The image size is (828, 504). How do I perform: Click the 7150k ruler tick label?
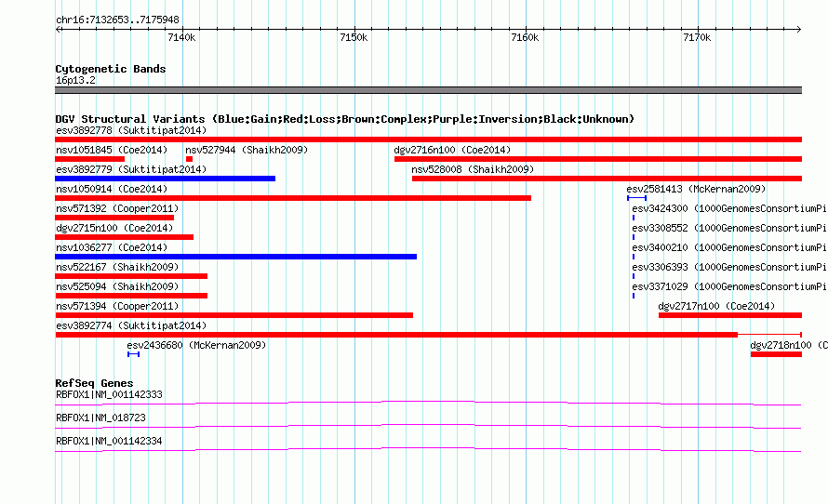(354, 37)
